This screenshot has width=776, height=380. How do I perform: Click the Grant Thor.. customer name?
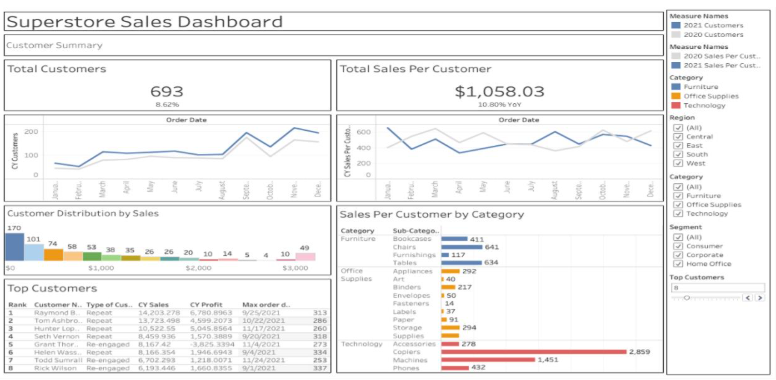click(x=56, y=344)
